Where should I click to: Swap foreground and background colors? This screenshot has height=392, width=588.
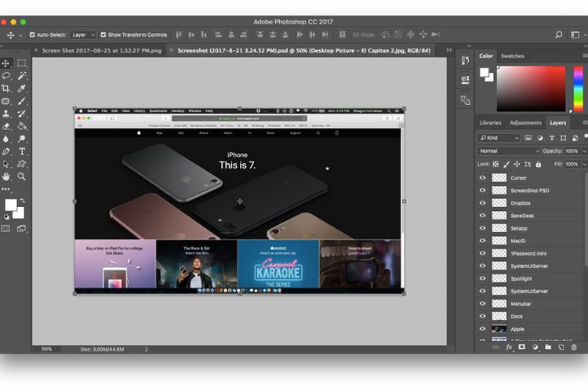[23, 201]
